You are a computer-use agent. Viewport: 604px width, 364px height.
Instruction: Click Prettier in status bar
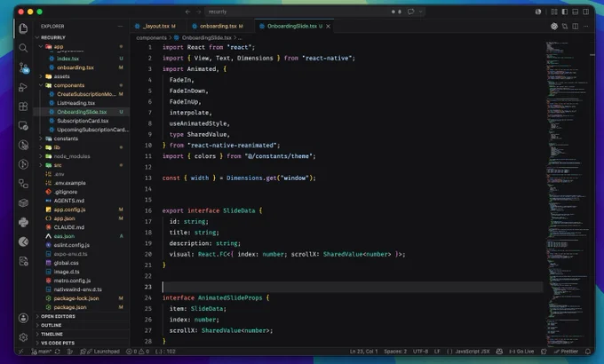[566, 352]
